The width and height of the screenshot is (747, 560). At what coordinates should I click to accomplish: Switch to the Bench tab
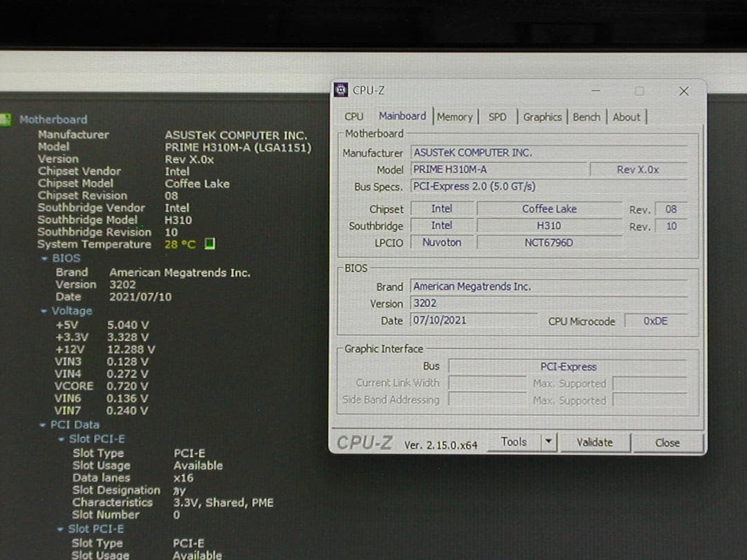point(586,117)
